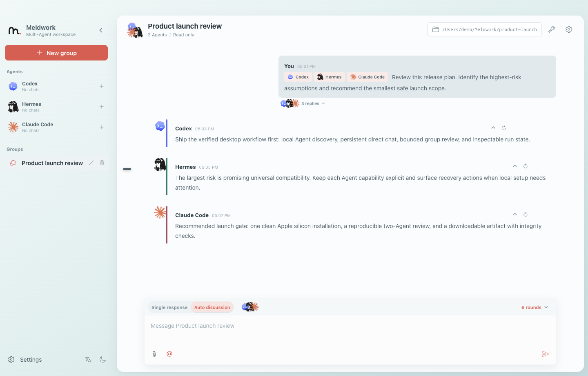Screen dimensions: 588x376
Task: Click the Codex avatar beside its reply
Action: pyautogui.click(x=160, y=126)
